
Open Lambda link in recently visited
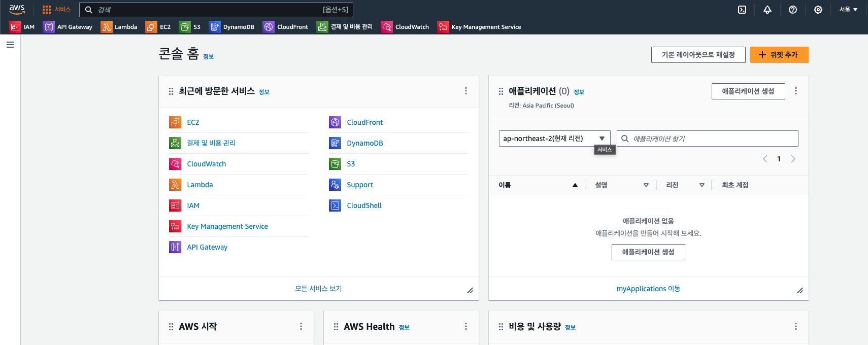[x=200, y=185]
